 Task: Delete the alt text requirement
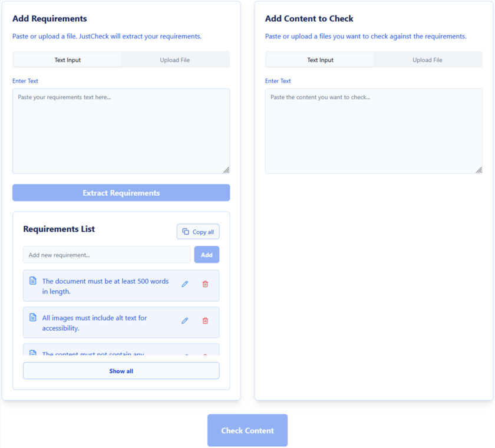[x=205, y=321]
